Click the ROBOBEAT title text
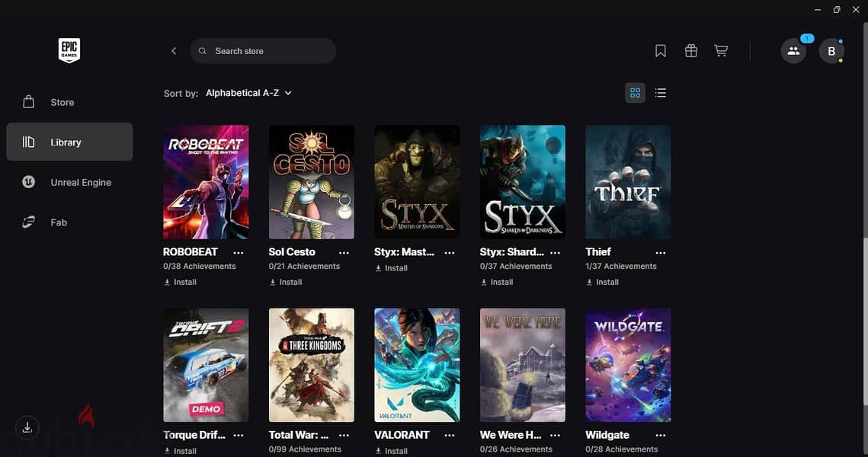Image resolution: width=868 pixels, height=457 pixels. click(x=191, y=252)
